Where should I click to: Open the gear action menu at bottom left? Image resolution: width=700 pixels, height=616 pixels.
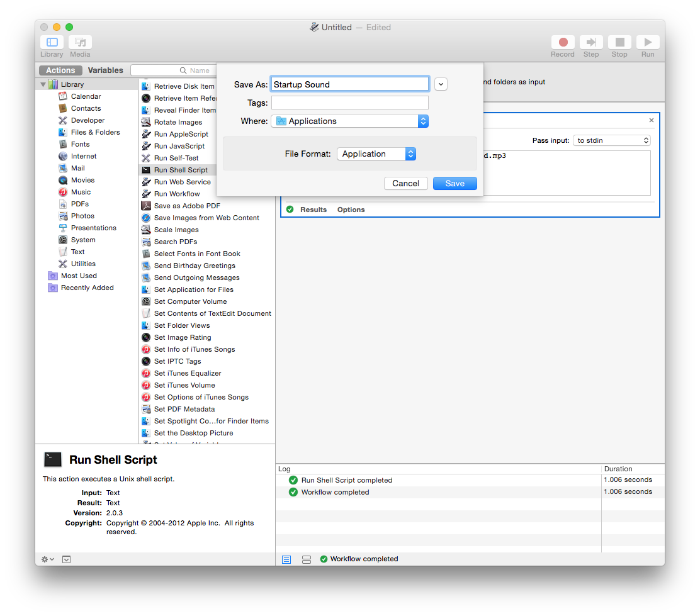pyautogui.click(x=47, y=559)
